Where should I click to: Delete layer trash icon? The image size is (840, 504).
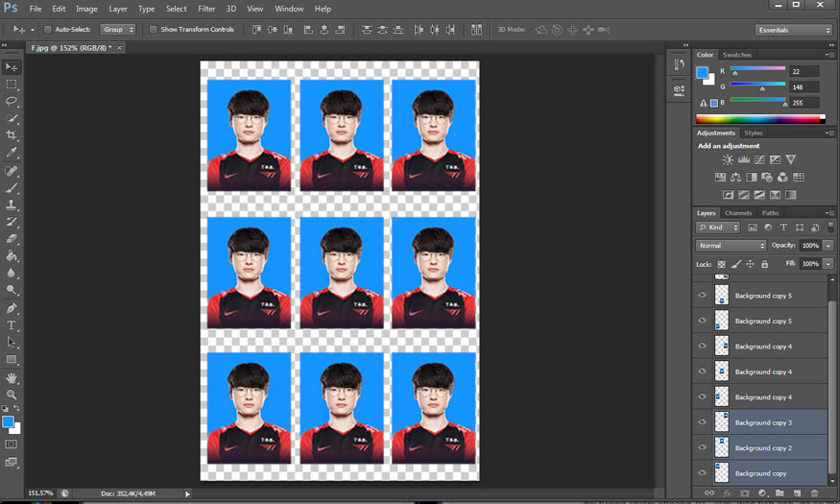(x=815, y=492)
